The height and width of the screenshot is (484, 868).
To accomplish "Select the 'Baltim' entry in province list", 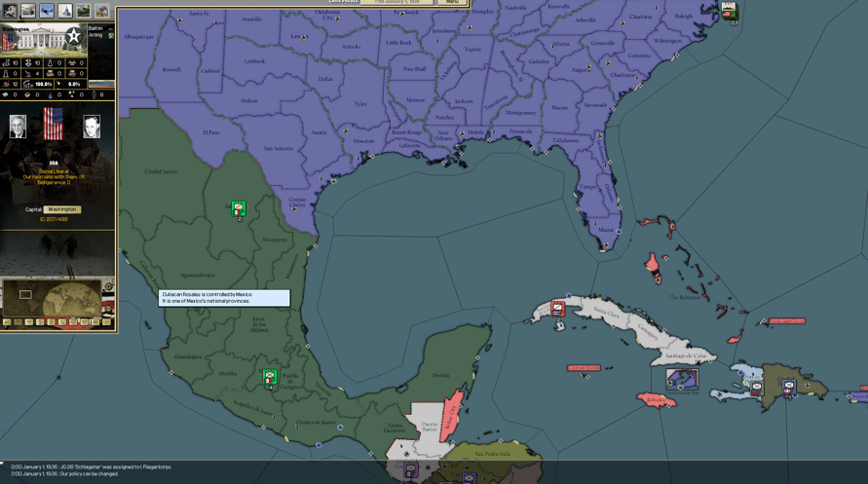I will [95, 28].
